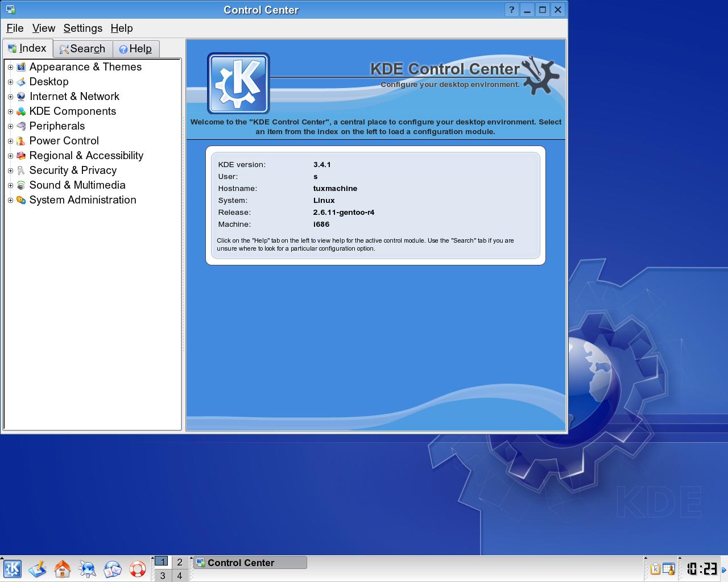Launch Kontact mail and calendar icon
The image size is (728, 582).
[x=113, y=568]
